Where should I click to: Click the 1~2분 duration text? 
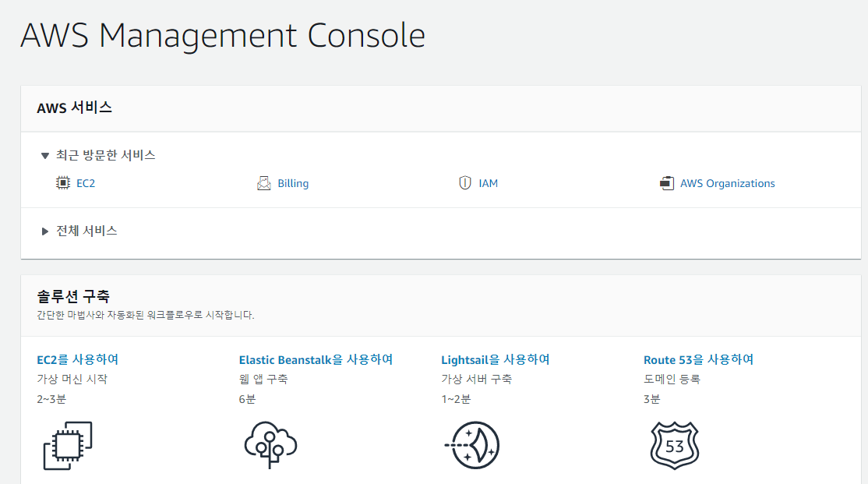(456, 399)
